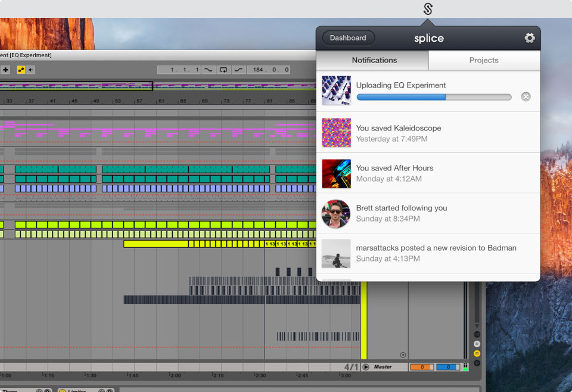Toggle the Mixer (M) show button
Image resolution: width=572 pixels, height=392 pixels.
(477, 353)
